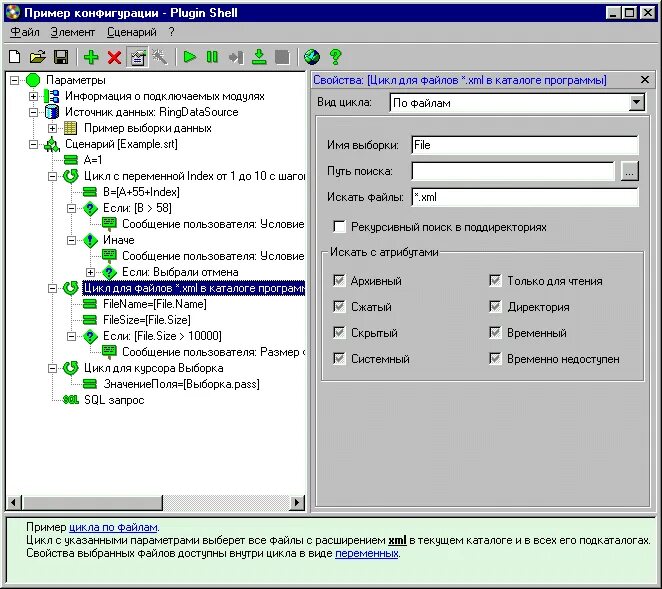Screen dimensions: 662x589
Task: Toggle the Properties panel toolbar icon
Action: tap(138, 57)
